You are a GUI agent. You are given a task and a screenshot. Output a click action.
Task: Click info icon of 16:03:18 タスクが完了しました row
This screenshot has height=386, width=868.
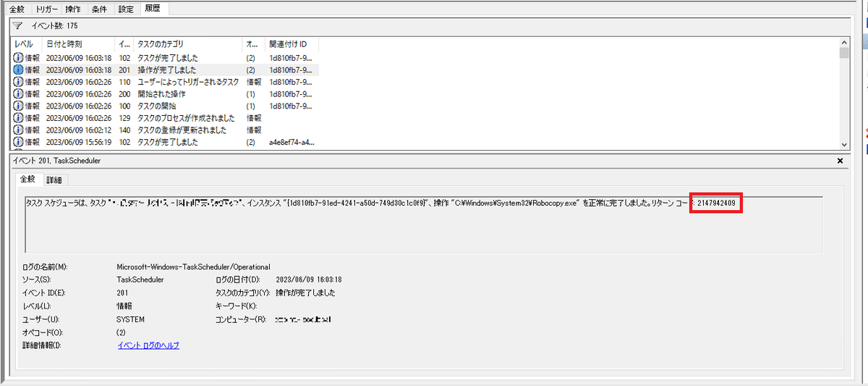pyautogui.click(x=18, y=57)
